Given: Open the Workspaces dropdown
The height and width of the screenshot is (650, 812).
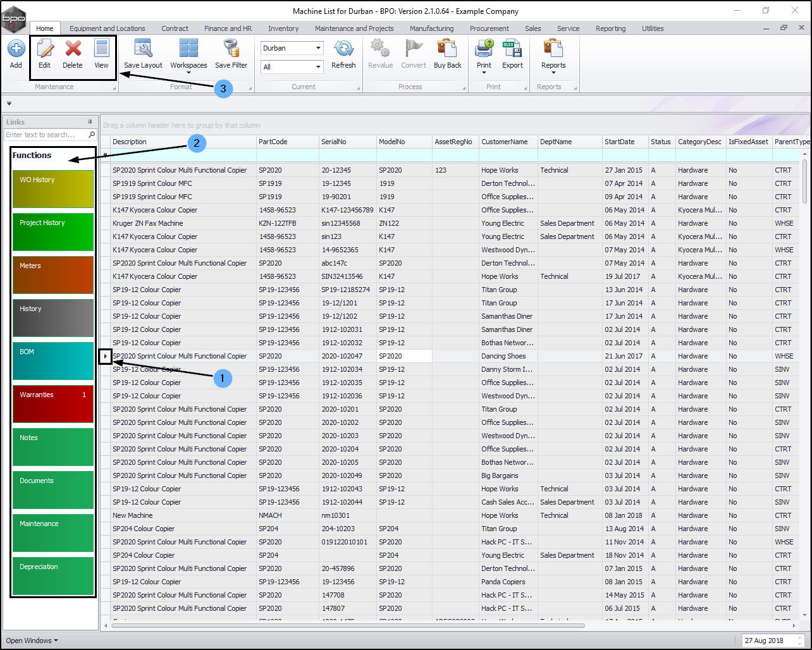Looking at the screenshot, I should (188, 72).
